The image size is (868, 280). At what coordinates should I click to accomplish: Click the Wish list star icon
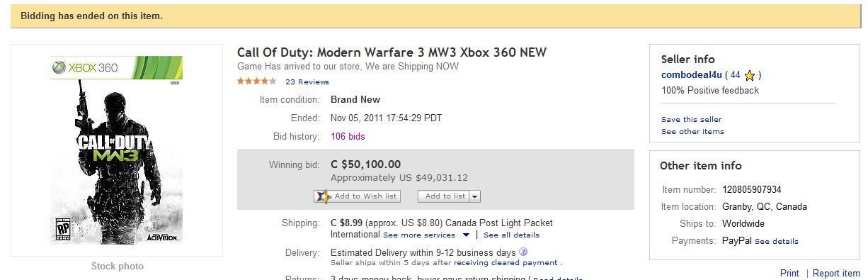click(322, 196)
